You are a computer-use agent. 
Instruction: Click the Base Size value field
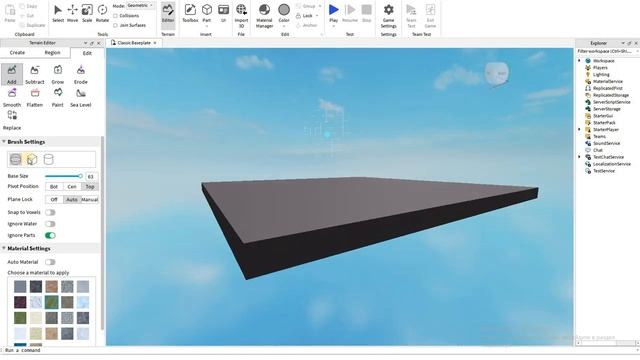point(91,176)
